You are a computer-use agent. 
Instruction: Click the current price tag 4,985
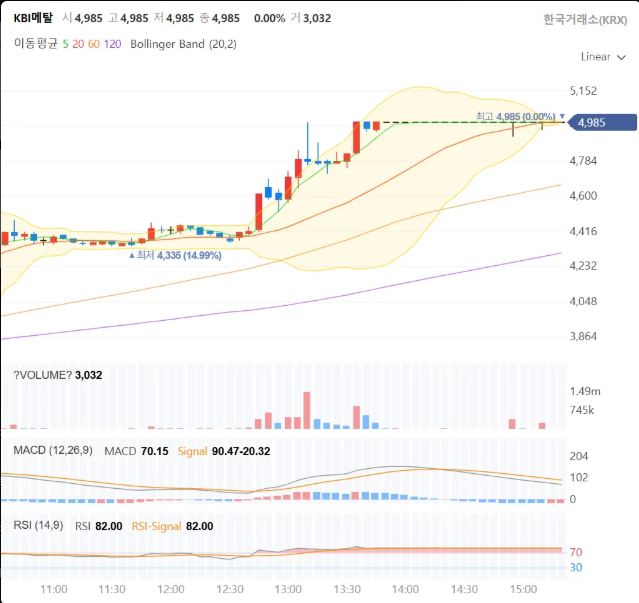(602, 123)
